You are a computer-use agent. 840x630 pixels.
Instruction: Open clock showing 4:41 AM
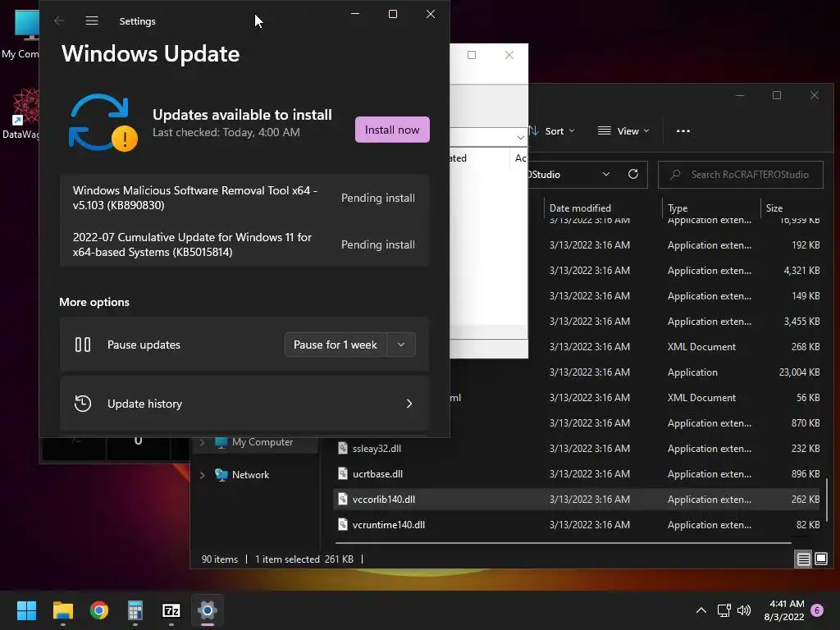(784, 610)
